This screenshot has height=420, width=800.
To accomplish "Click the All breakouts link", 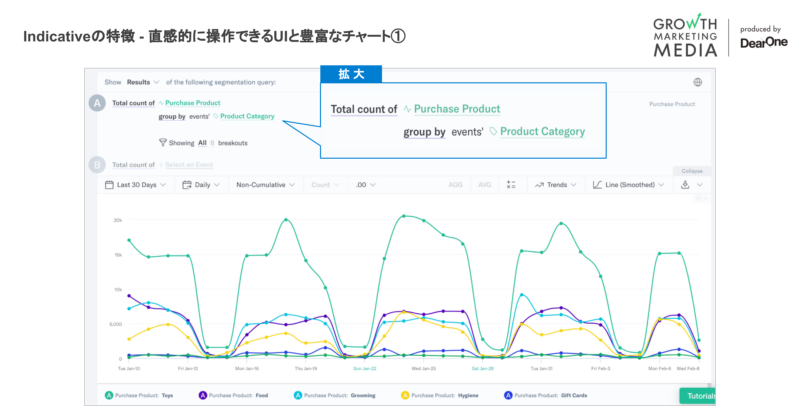I will [203, 143].
